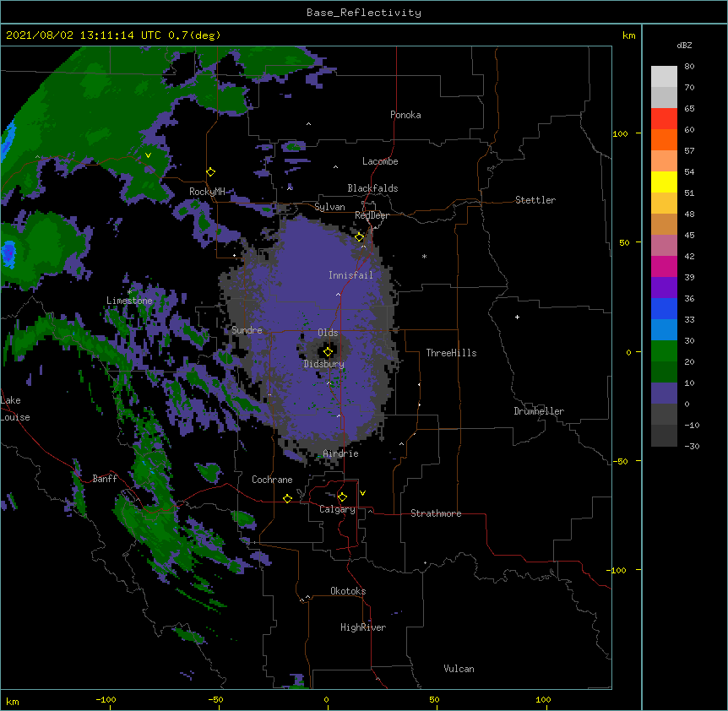Viewport: 728px width, 711px height.
Task: Click the yellow diamond marker near Red Deer
Action: coord(359,237)
